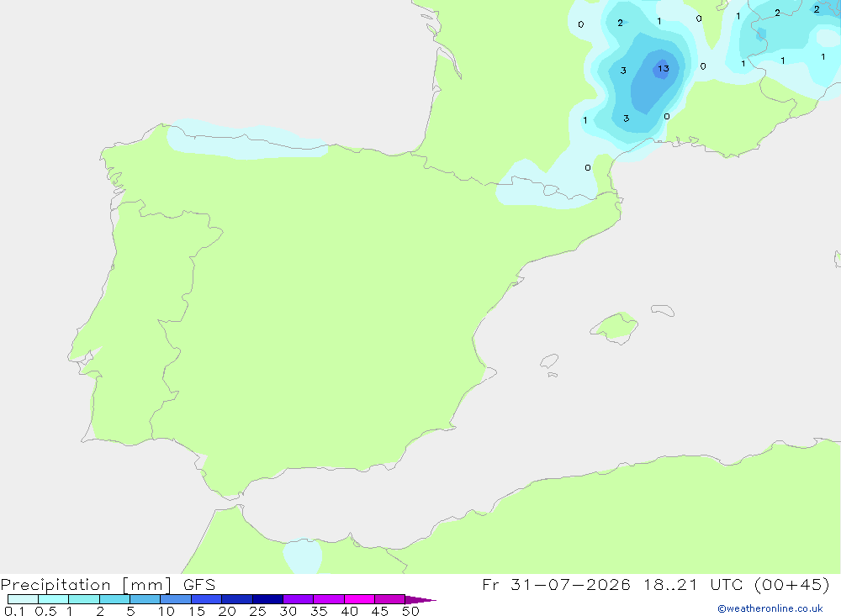Click the '50' legend scale label
Viewport: 841px width, 616px height.
tap(411, 611)
